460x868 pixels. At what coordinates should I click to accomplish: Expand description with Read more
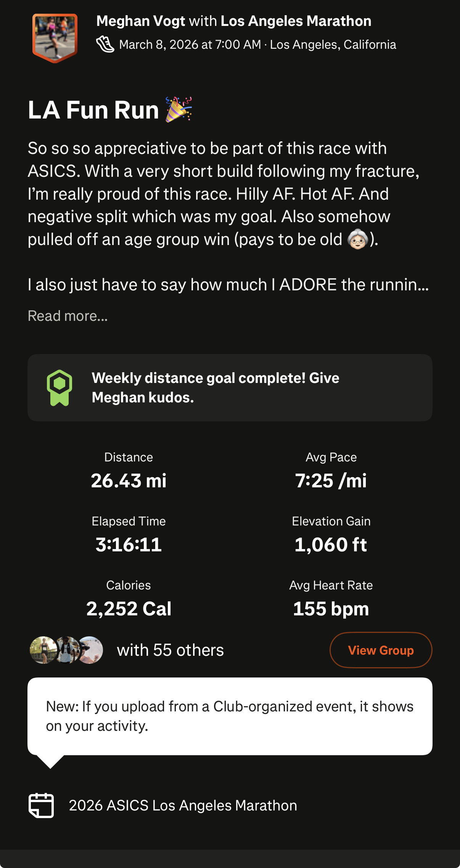pyautogui.click(x=68, y=316)
